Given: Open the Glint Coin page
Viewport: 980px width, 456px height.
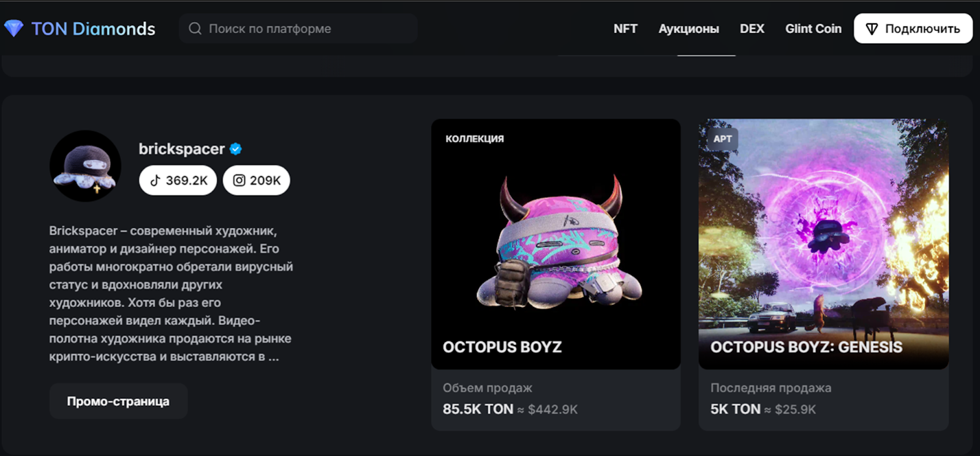Looking at the screenshot, I should (x=813, y=29).
